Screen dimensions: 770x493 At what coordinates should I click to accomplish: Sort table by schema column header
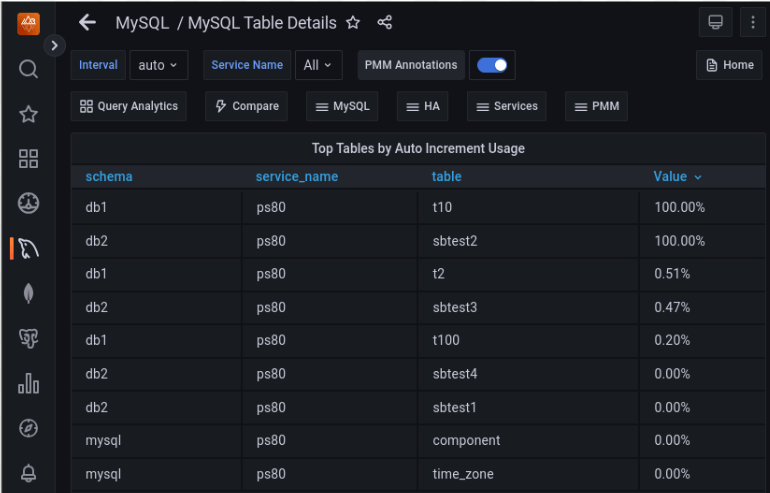coord(109,177)
